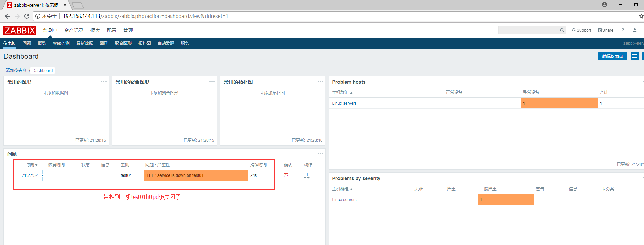
Task: Select the 拓扑图 submenu tab
Action: click(144, 43)
